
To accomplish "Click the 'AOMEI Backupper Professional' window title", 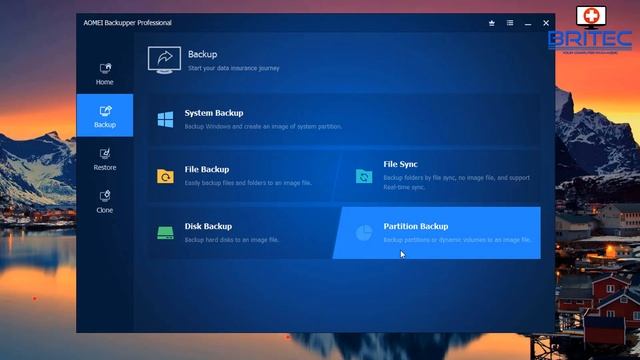I will pyautogui.click(x=127, y=23).
